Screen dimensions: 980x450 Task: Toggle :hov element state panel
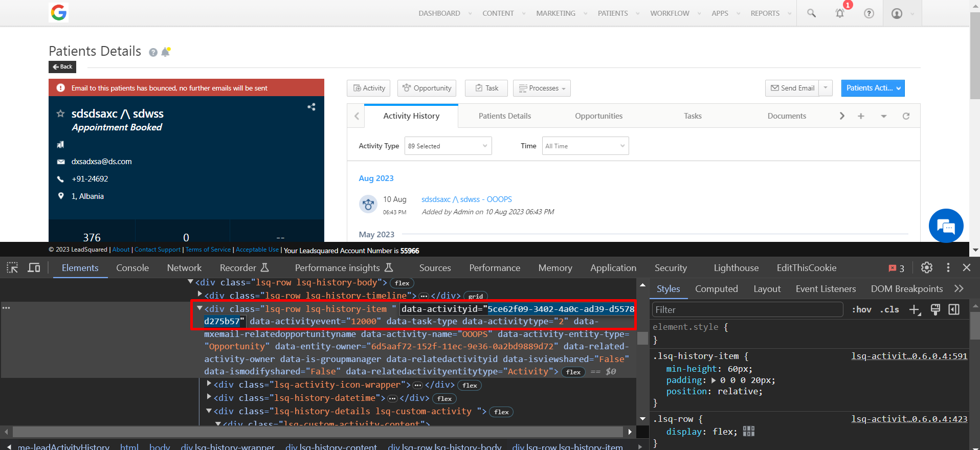pyautogui.click(x=861, y=309)
